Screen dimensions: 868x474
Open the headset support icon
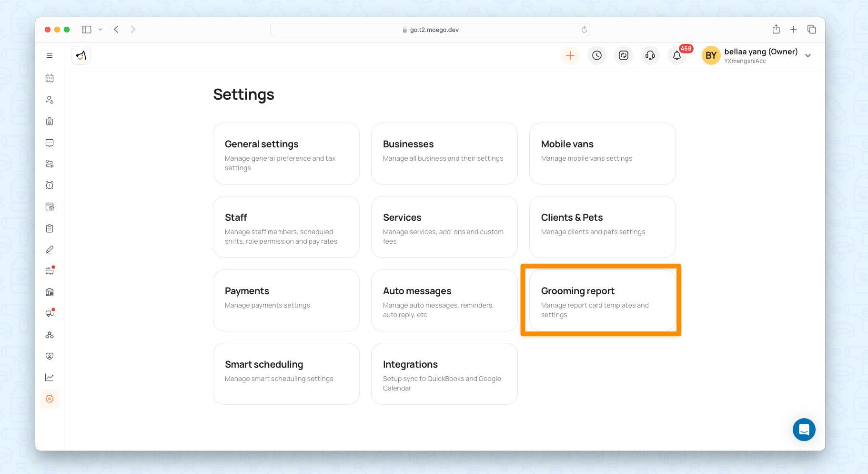tap(650, 56)
